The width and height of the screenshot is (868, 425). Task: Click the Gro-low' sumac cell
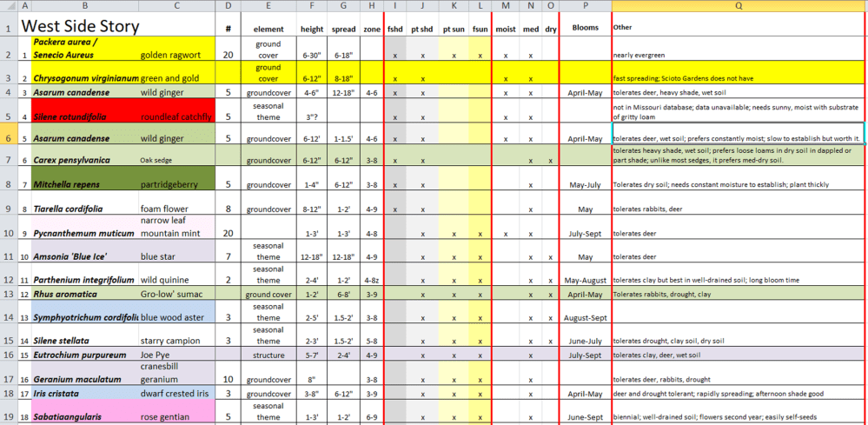176,294
